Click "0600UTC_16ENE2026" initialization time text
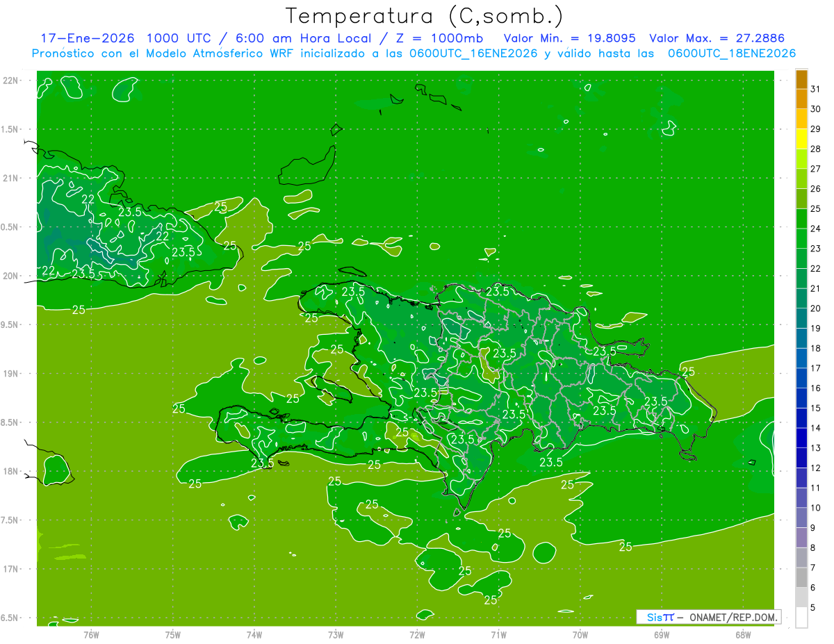 472,53
